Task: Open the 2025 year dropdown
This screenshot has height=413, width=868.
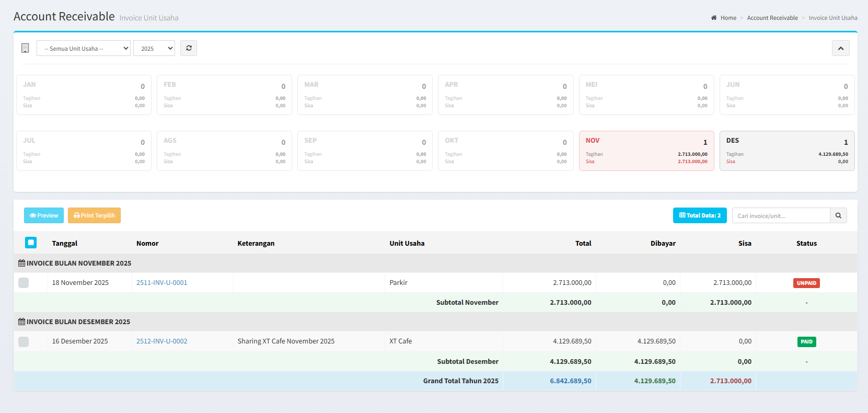Action: click(154, 48)
